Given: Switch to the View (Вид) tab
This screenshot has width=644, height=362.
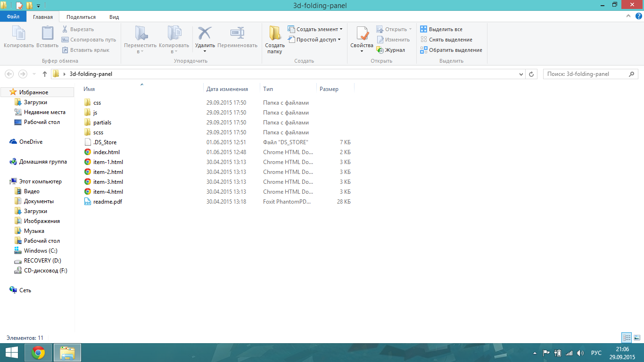Looking at the screenshot, I should (x=114, y=17).
